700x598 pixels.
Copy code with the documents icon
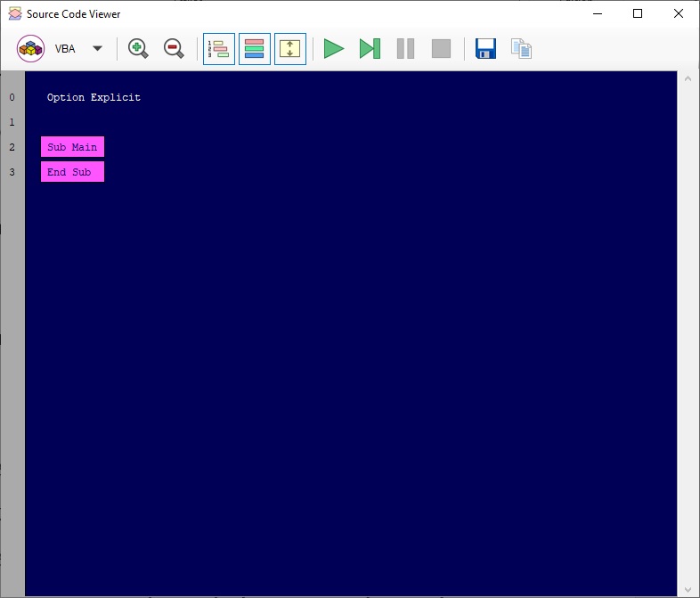pos(521,49)
